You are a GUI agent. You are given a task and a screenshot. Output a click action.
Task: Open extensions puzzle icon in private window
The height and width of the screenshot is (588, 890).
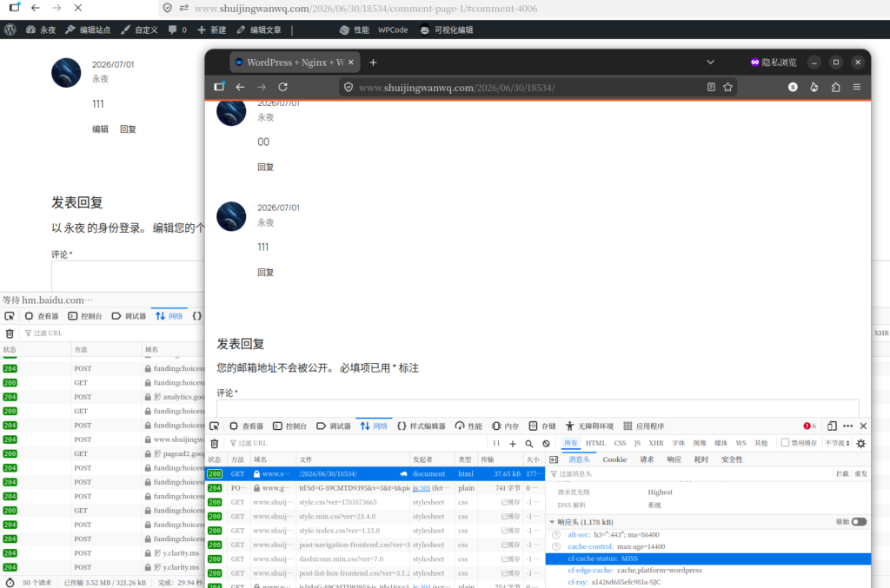coord(835,87)
